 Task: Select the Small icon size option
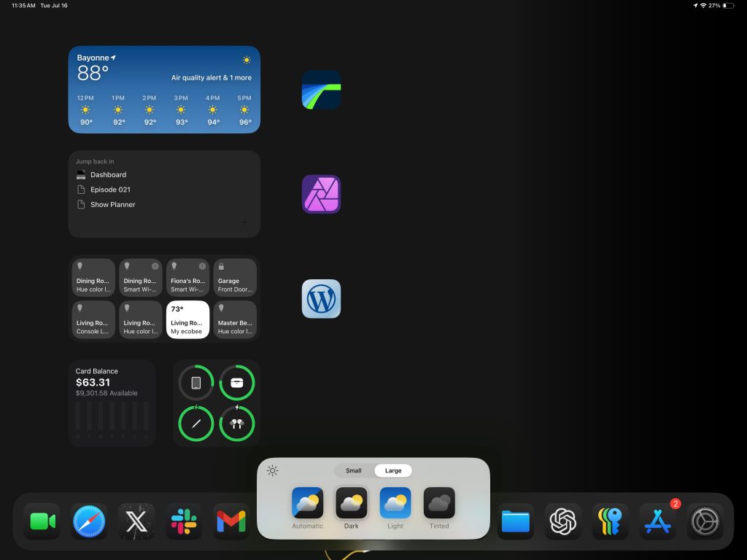(354, 470)
